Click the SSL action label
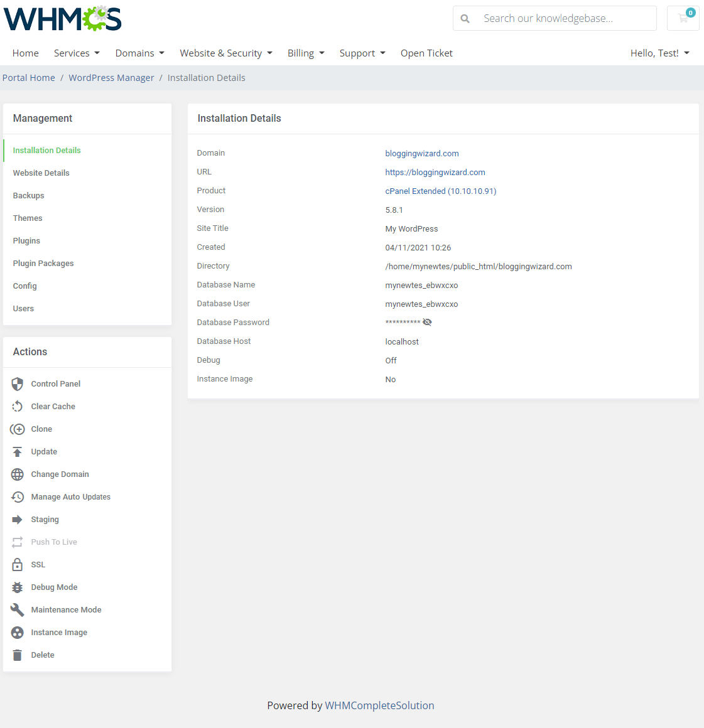Image resolution: width=704 pixels, height=728 pixels. click(x=38, y=565)
